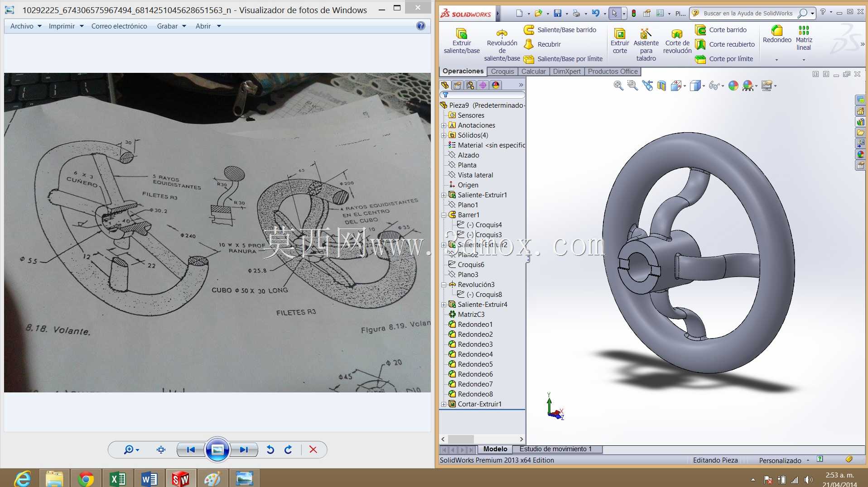
Task: Open Chrome from the taskbar
Action: (86, 478)
